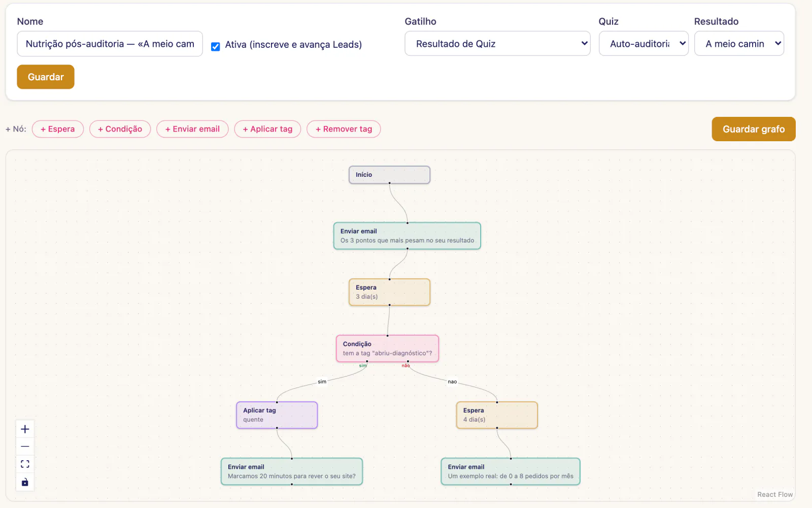Zoom out the flow canvas
The height and width of the screenshot is (508, 812).
click(25, 447)
